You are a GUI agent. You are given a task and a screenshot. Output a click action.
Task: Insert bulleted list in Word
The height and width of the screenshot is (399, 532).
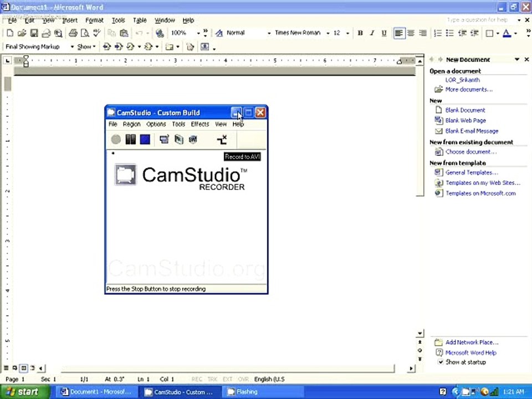click(449, 33)
